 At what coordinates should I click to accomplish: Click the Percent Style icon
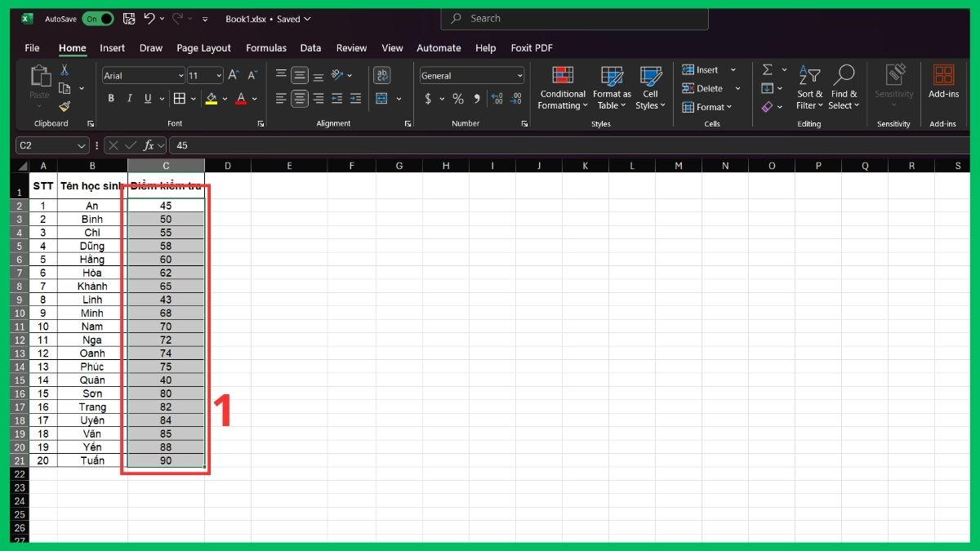coord(458,99)
